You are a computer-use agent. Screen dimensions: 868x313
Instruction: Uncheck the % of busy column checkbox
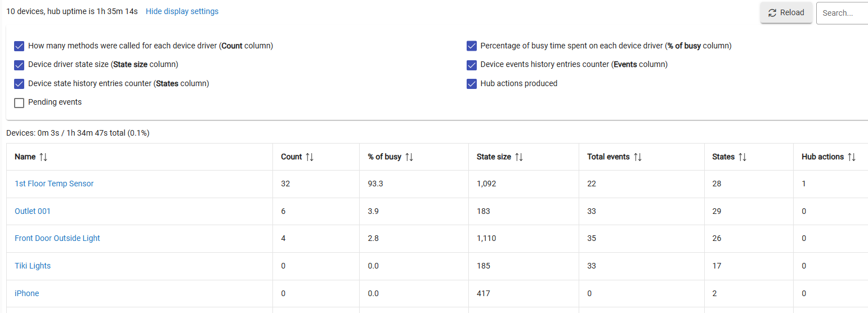[x=472, y=46]
